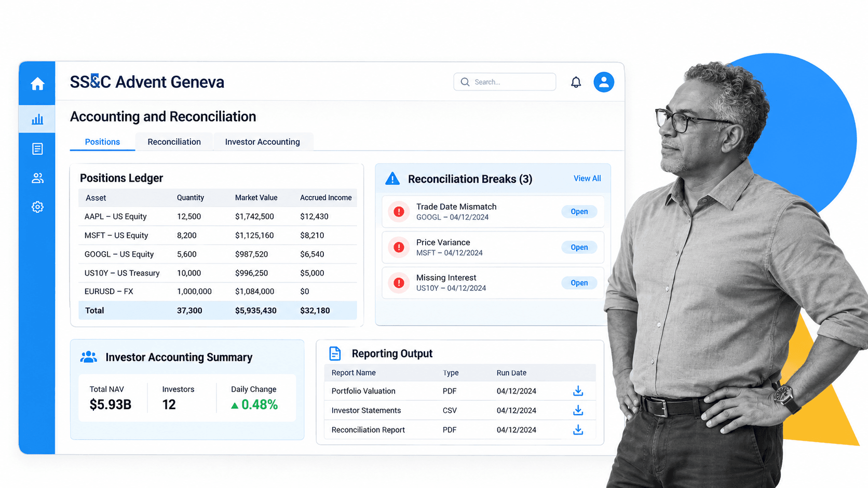Click Open on the Missing Interest break
The height and width of the screenshot is (488, 868).
point(579,283)
